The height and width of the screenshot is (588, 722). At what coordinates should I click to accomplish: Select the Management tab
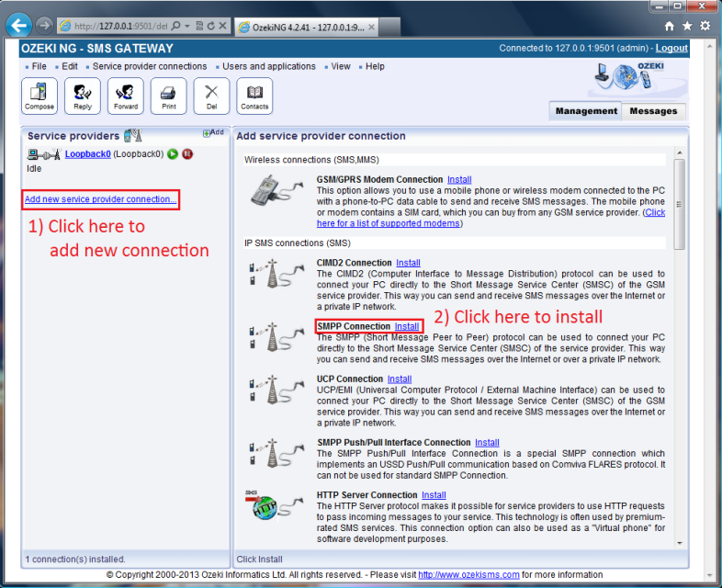point(586,111)
